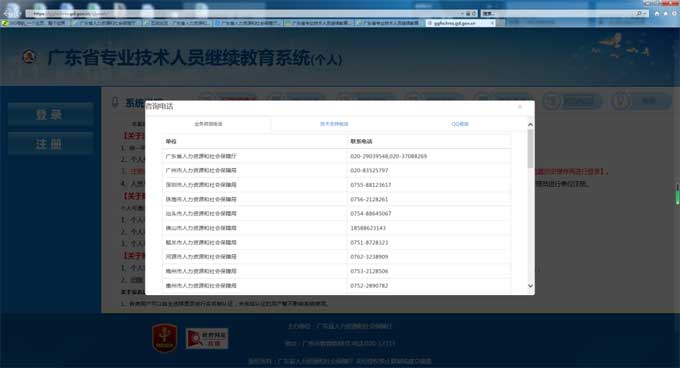
Task: Click the dialog's vertical scrollbar thumb
Action: [530, 148]
